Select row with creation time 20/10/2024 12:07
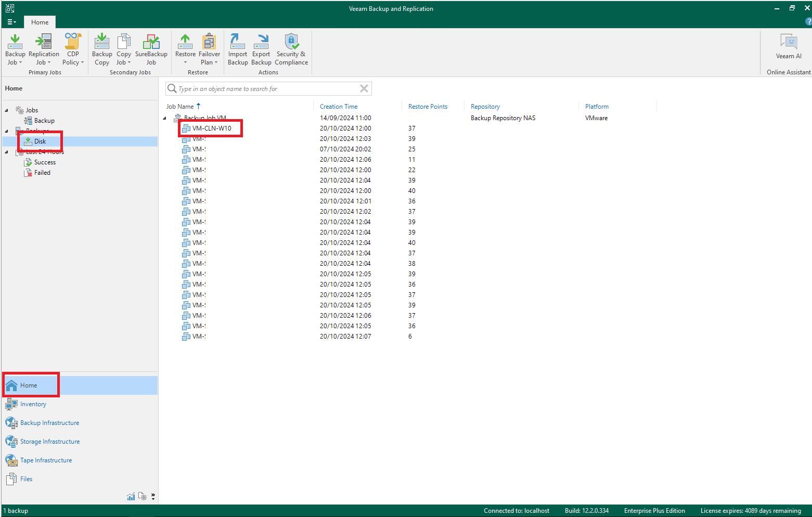Viewport: 812px width, 517px height. point(345,337)
